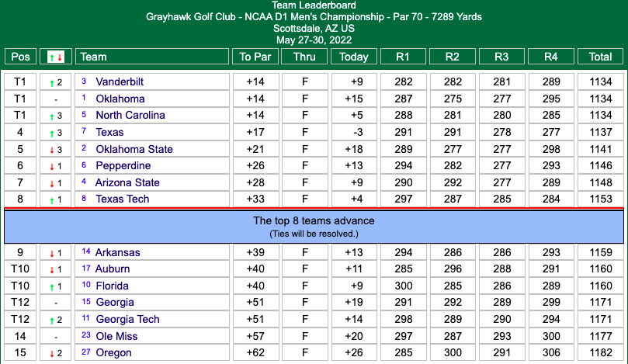Sort by the To Par column header
628x364 pixels.
[255, 57]
